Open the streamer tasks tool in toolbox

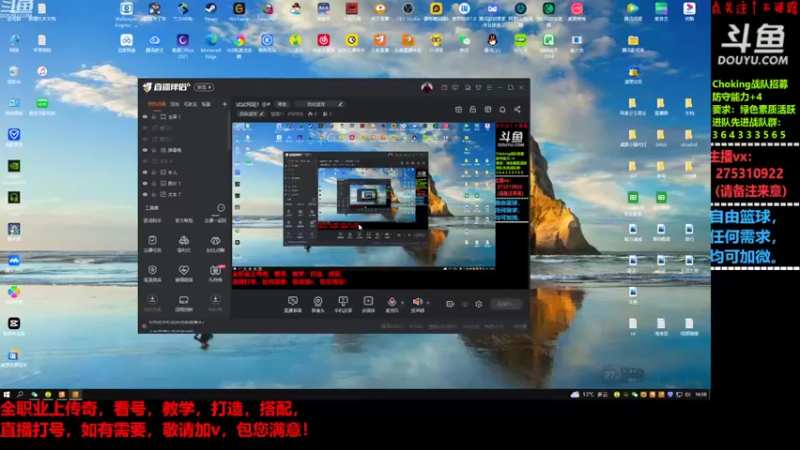(x=152, y=243)
